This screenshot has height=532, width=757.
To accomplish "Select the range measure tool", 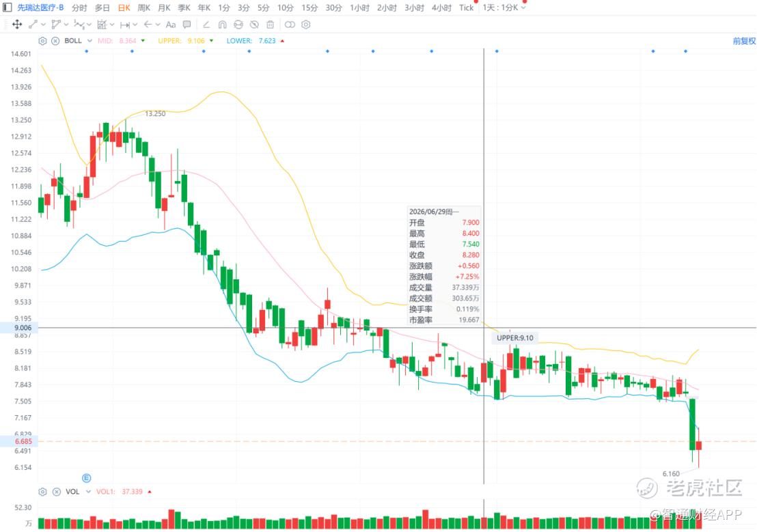I will (x=125, y=25).
